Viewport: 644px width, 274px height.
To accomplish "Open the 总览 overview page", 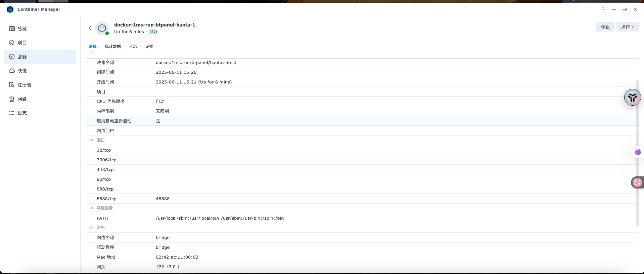I will click(x=40, y=29).
